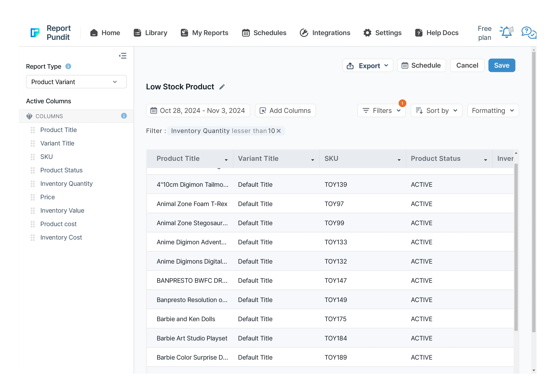Click the Save button
The width and height of the screenshot is (555, 392).
click(x=502, y=65)
